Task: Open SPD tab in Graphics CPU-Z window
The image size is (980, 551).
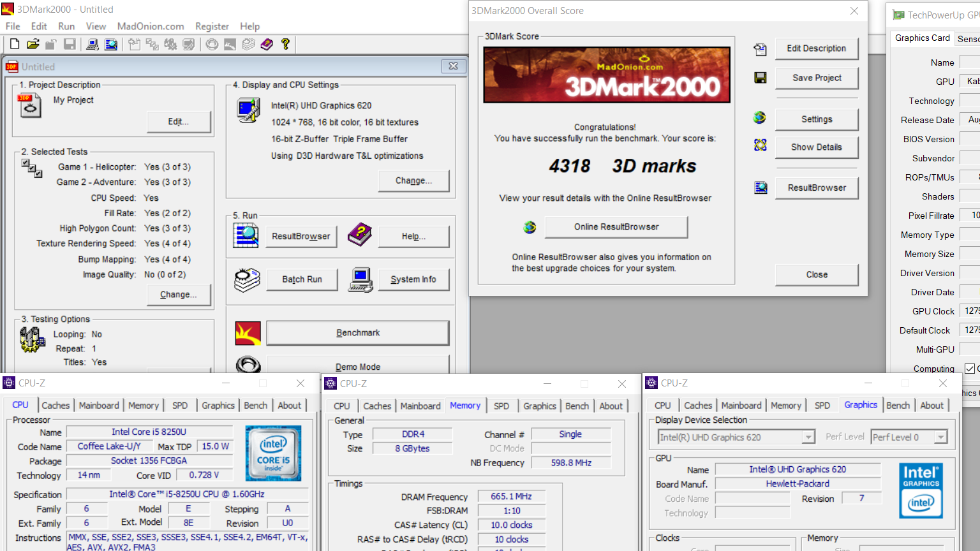Action: coord(822,405)
